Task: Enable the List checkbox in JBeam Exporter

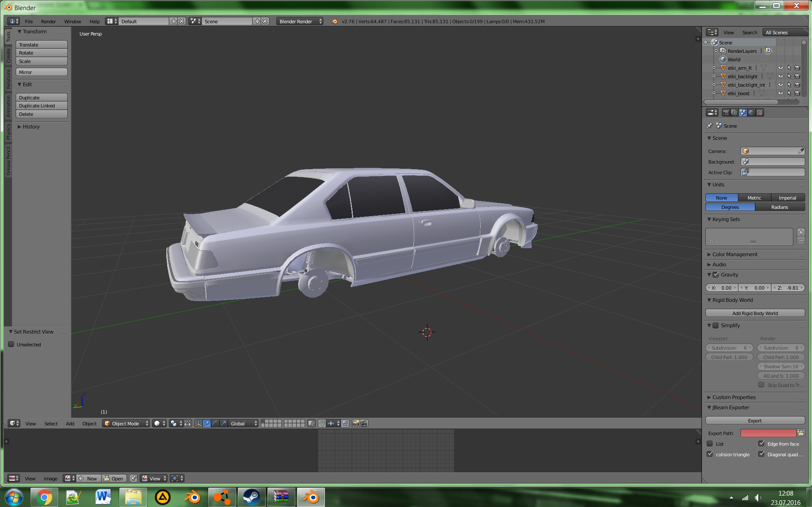Action: 710,444
